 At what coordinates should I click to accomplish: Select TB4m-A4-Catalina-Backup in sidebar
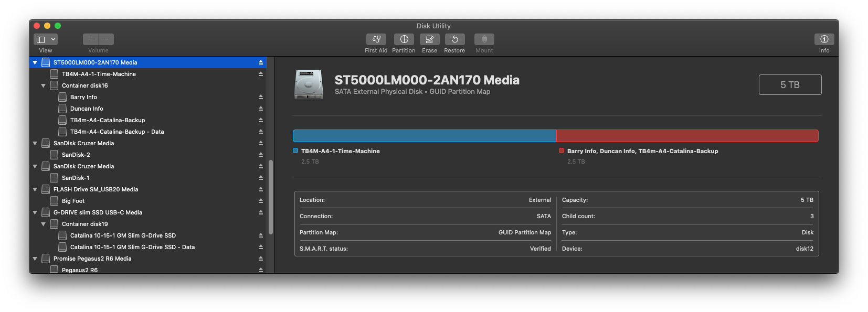click(149, 120)
